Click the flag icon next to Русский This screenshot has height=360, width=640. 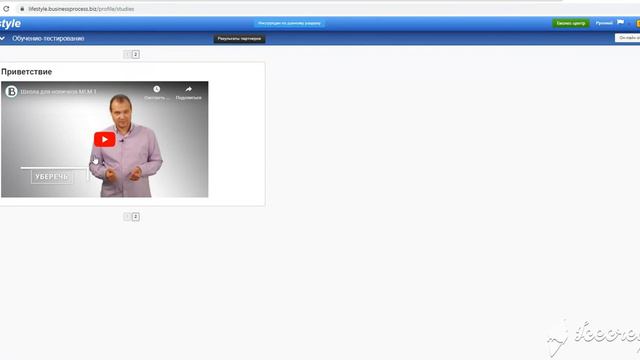click(x=620, y=22)
